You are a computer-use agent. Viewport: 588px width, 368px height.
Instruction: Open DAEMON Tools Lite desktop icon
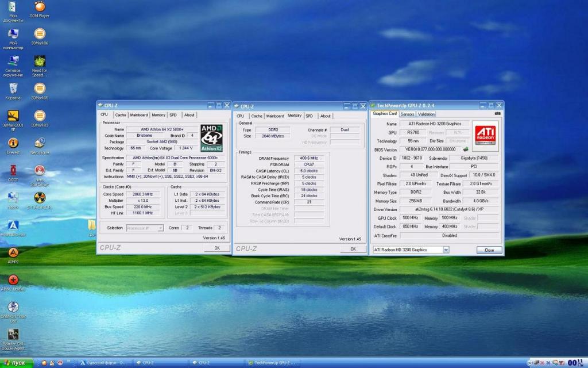pos(13,312)
